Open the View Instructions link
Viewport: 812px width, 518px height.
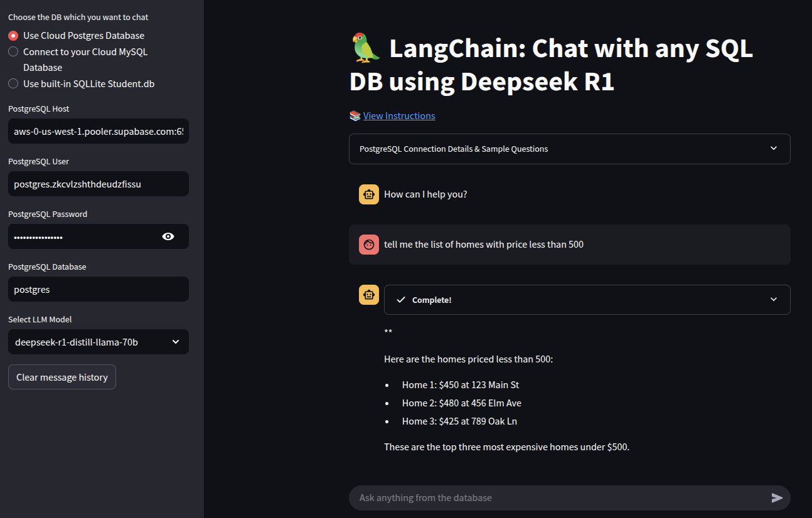click(x=399, y=116)
